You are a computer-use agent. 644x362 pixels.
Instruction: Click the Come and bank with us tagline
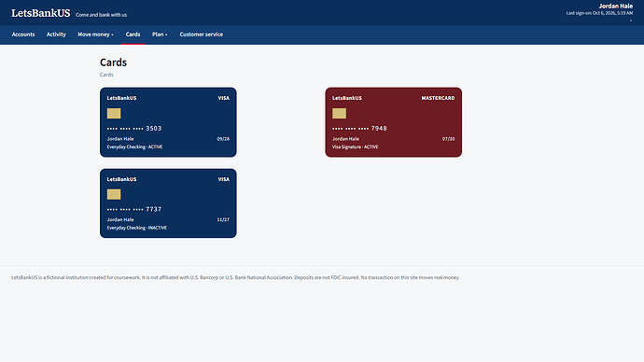(101, 15)
